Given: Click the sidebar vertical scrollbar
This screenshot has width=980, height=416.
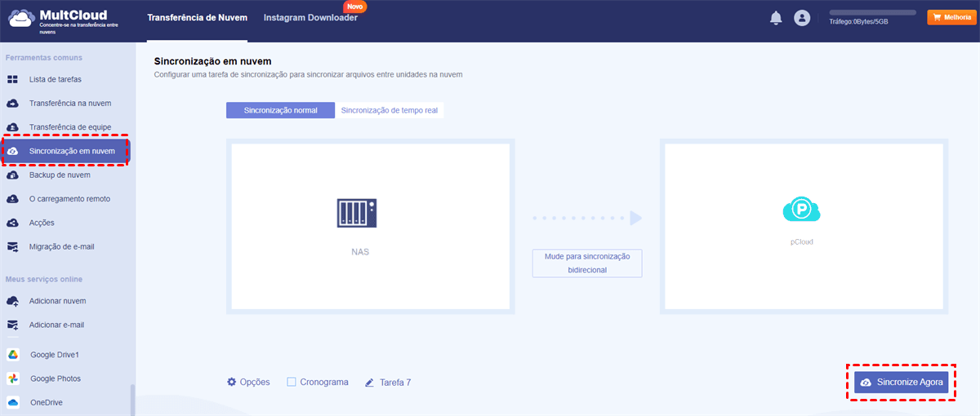Looking at the screenshot, I should pyautogui.click(x=133, y=400).
